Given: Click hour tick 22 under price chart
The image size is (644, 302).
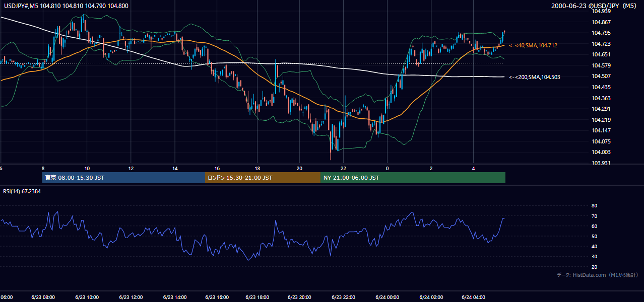Looking at the screenshot, I should point(343,169).
